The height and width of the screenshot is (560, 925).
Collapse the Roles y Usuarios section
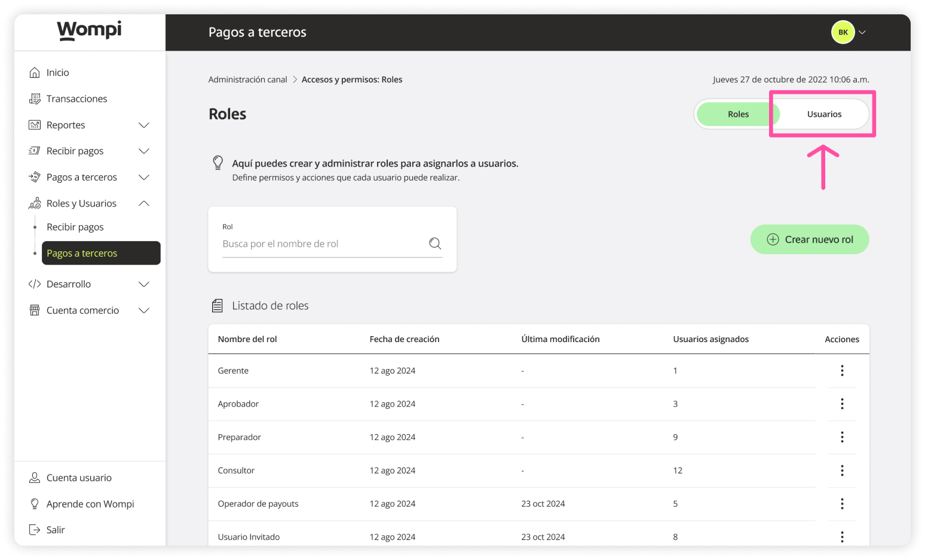click(144, 203)
